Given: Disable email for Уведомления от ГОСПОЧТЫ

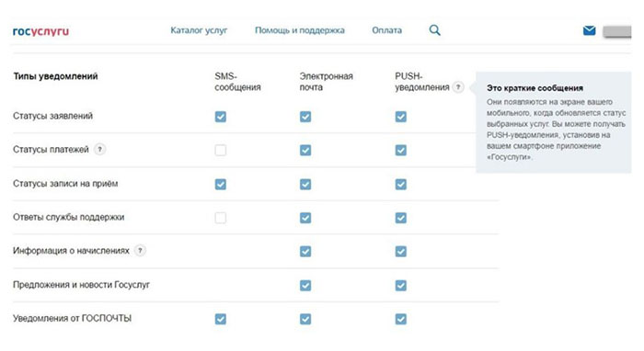Looking at the screenshot, I should [x=305, y=319].
